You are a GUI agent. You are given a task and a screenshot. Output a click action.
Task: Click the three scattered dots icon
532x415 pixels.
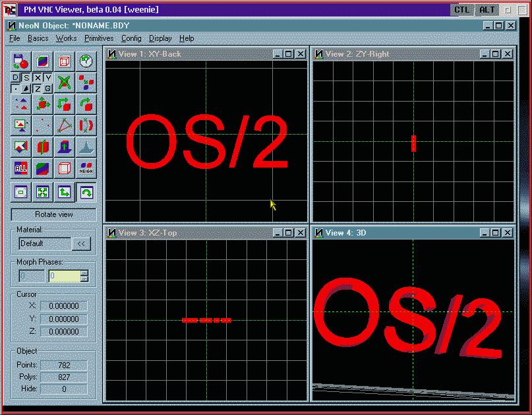click(42, 125)
